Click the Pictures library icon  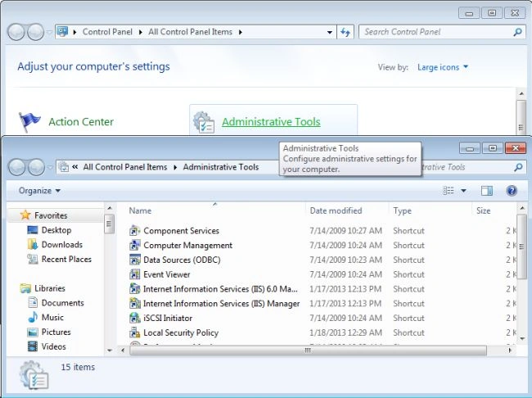coord(33,332)
